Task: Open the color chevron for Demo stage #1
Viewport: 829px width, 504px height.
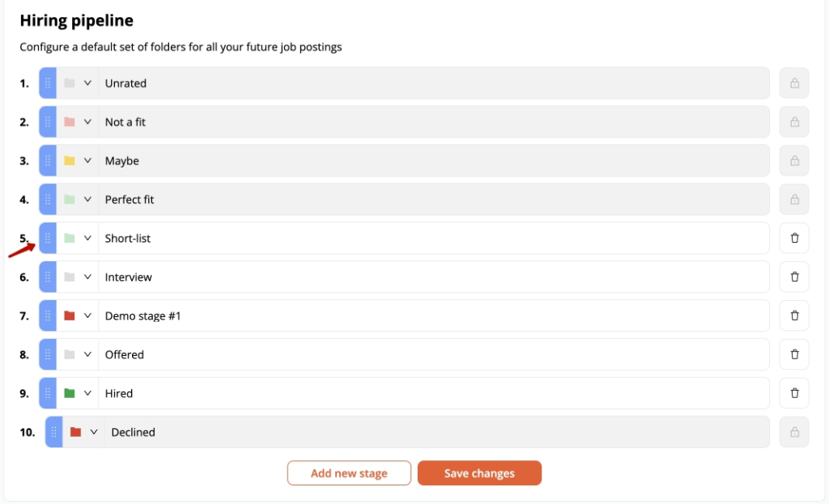Action: pyautogui.click(x=87, y=316)
